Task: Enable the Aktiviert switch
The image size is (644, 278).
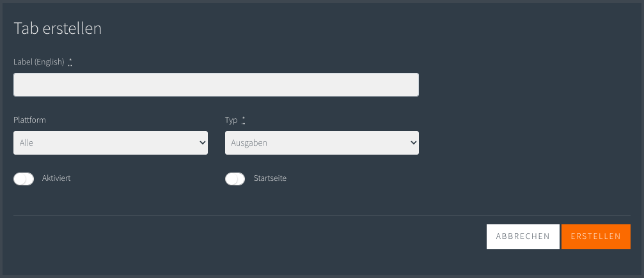Action: (24, 179)
